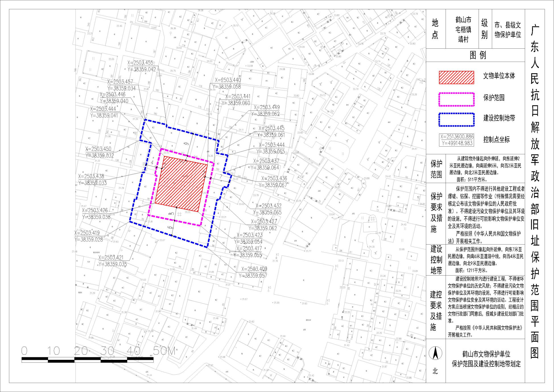Click the scale bar's 0 label
554x392 pixels.
[24, 351]
